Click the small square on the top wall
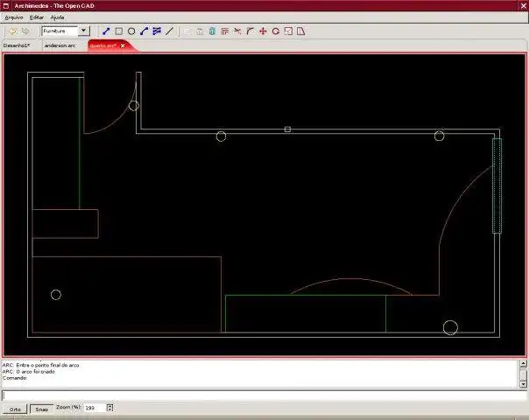 [x=287, y=129]
